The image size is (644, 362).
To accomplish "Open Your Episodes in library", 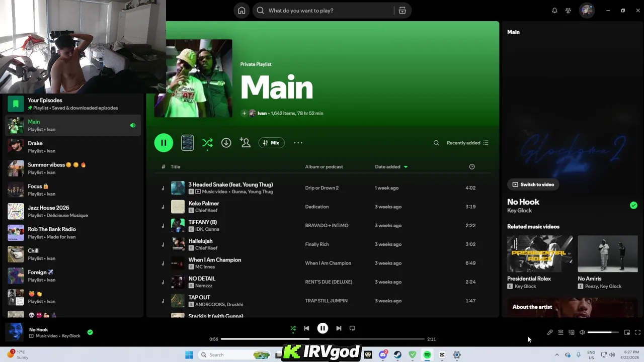I will click(72, 104).
